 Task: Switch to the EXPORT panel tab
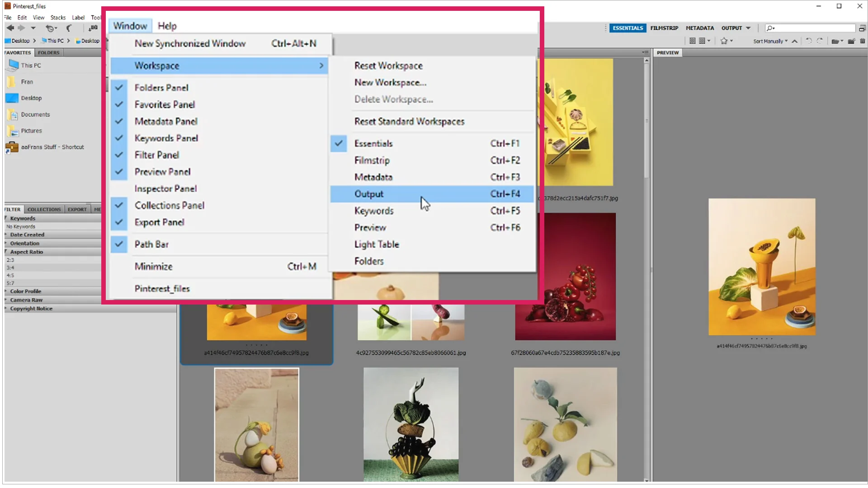tap(77, 209)
